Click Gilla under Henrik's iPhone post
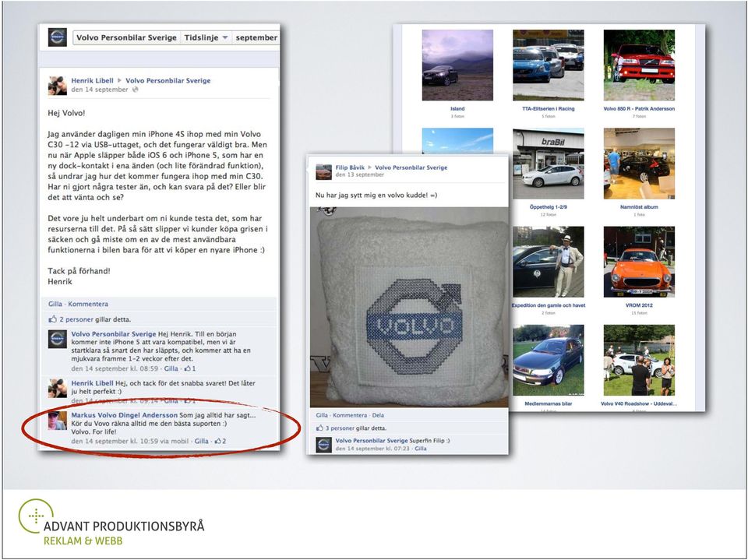Image resolution: width=748 pixels, height=560 pixels. (55, 304)
